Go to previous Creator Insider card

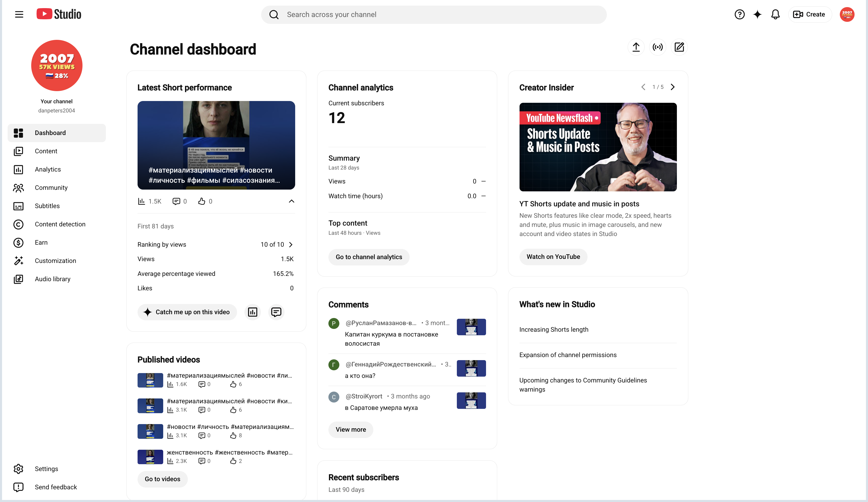click(x=643, y=87)
